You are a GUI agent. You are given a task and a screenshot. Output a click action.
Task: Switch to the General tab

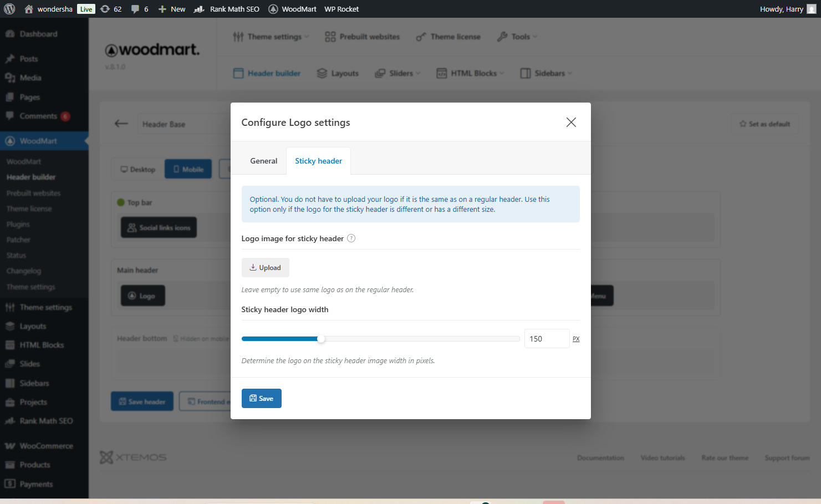(264, 161)
